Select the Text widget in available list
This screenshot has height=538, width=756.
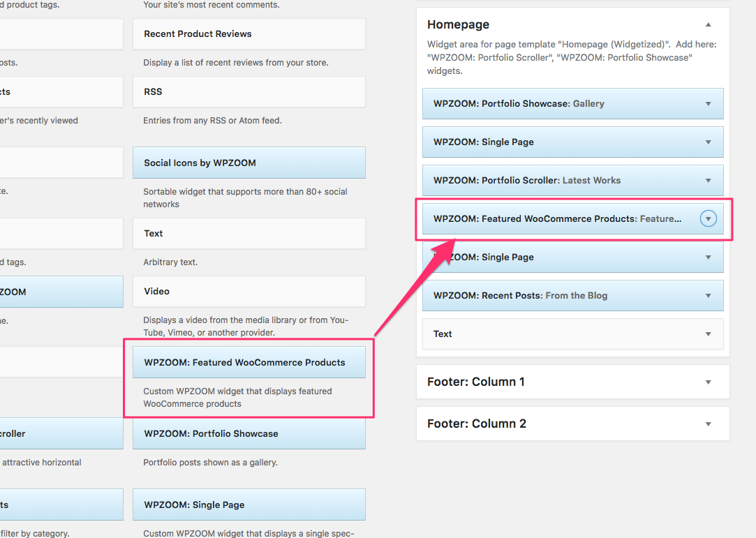249,234
